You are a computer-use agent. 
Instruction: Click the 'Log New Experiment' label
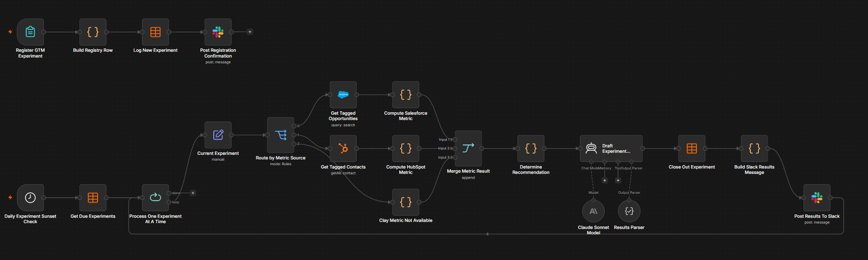(x=155, y=50)
